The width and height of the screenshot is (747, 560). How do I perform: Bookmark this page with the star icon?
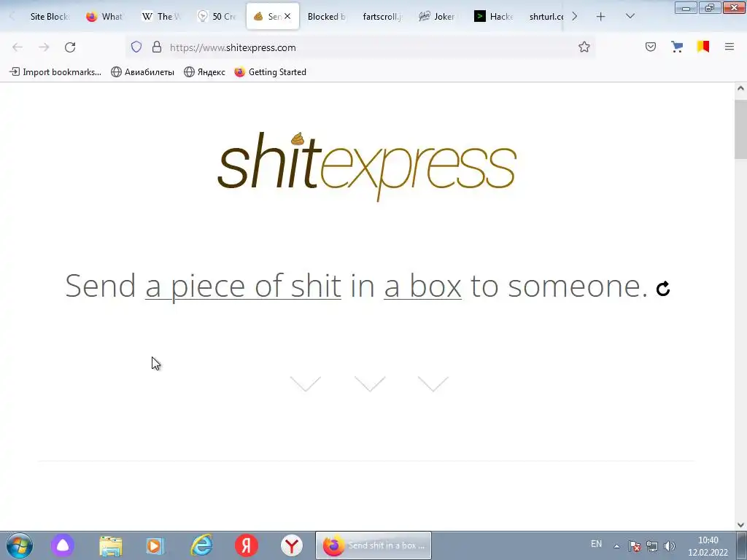point(584,47)
